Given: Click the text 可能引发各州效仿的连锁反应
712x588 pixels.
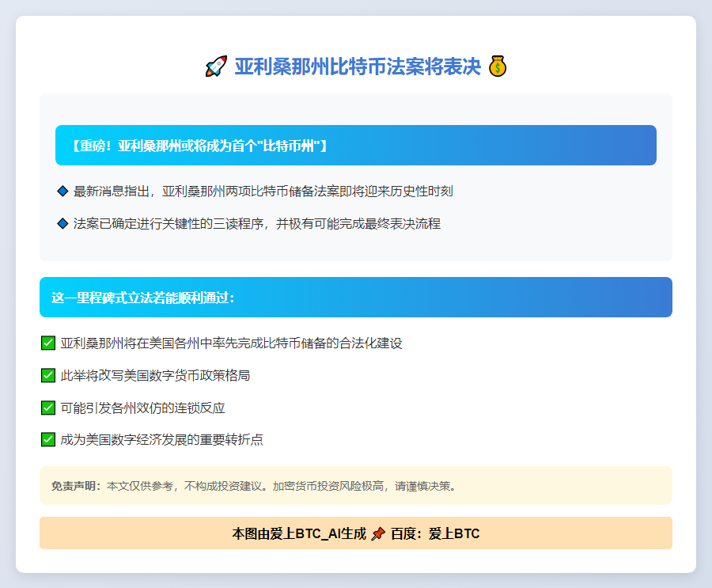Looking at the screenshot, I should pos(142,408).
